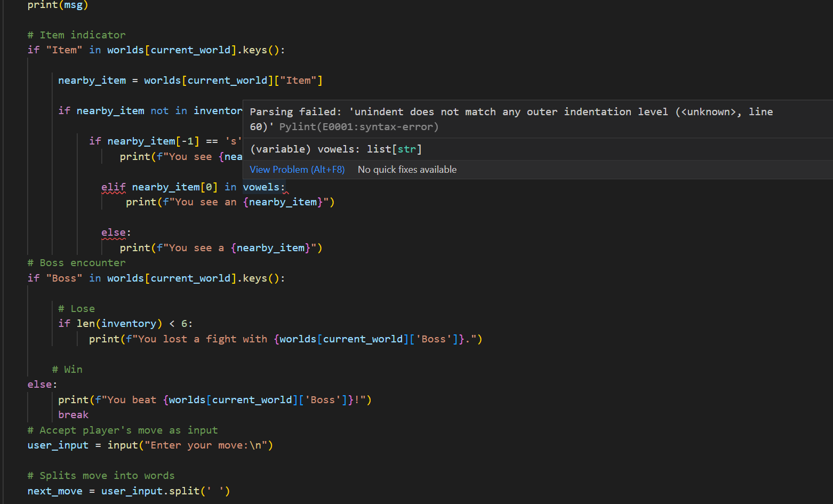Click the underlined 'elif' keyword
This screenshot has height=504, width=833.
point(114,187)
